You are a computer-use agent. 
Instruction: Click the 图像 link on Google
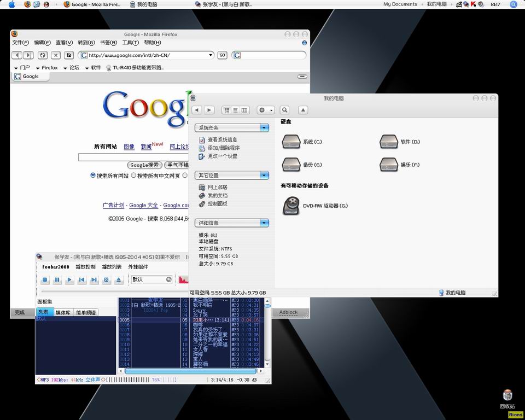(x=129, y=147)
